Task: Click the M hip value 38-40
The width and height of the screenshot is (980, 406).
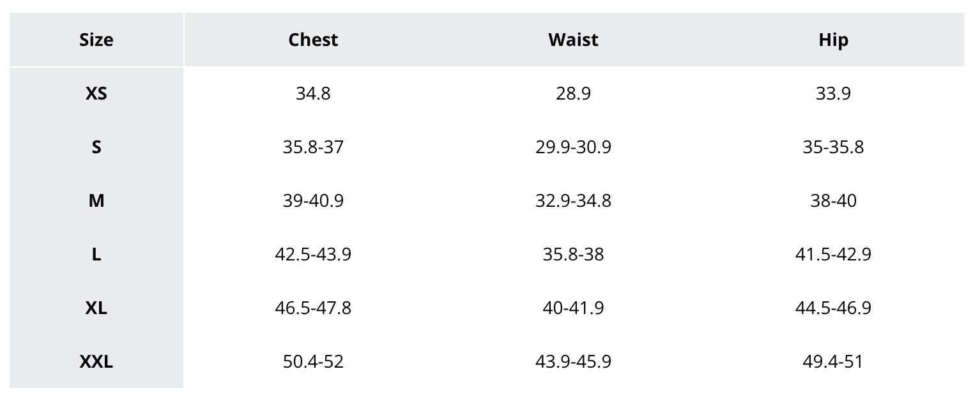Action: [833, 201]
